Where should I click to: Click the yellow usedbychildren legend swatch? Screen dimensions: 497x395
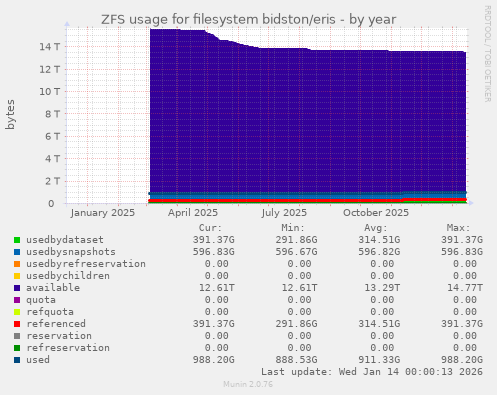point(17,276)
